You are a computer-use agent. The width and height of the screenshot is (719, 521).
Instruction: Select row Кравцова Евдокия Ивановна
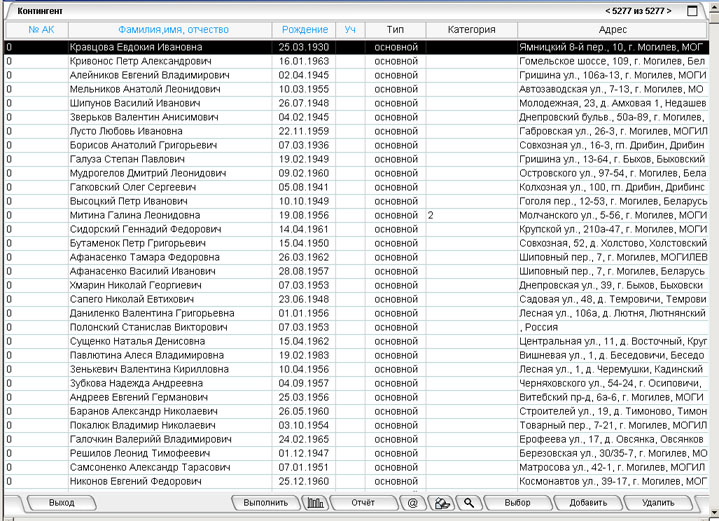[356, 47]
